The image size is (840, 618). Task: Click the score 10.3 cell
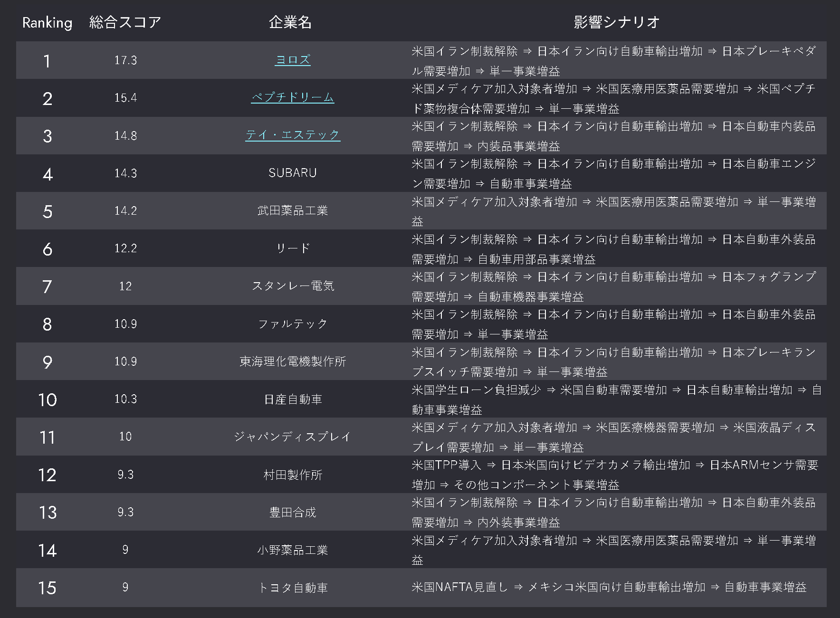[x=125, y=399]
